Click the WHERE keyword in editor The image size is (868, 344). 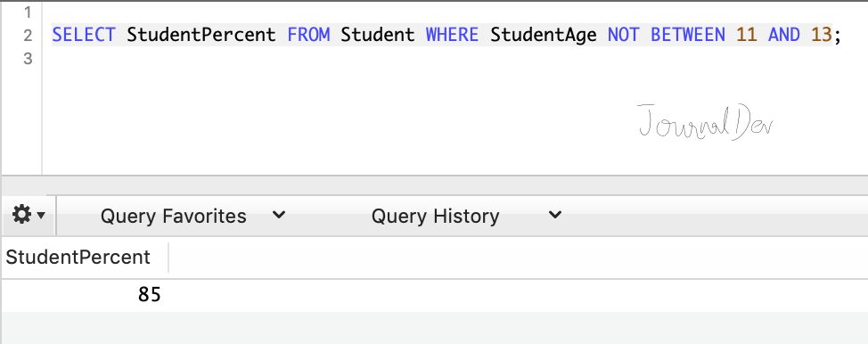452,35
